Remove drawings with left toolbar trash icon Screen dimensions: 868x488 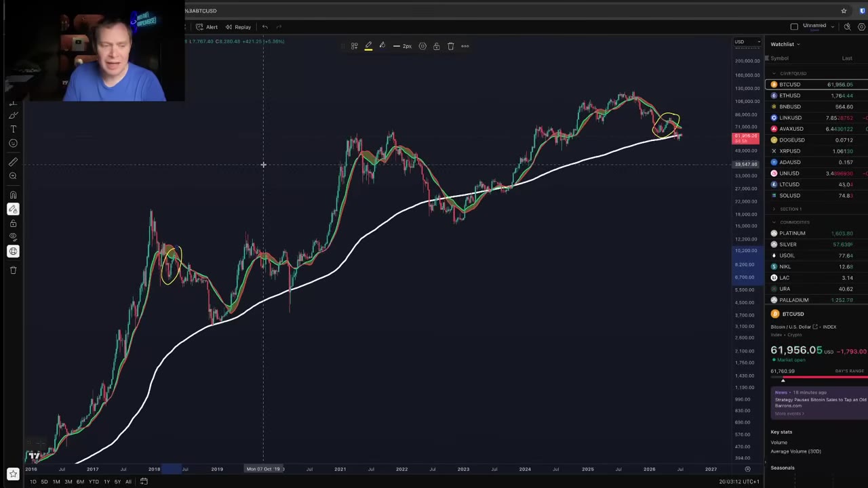tap(13, 270)
